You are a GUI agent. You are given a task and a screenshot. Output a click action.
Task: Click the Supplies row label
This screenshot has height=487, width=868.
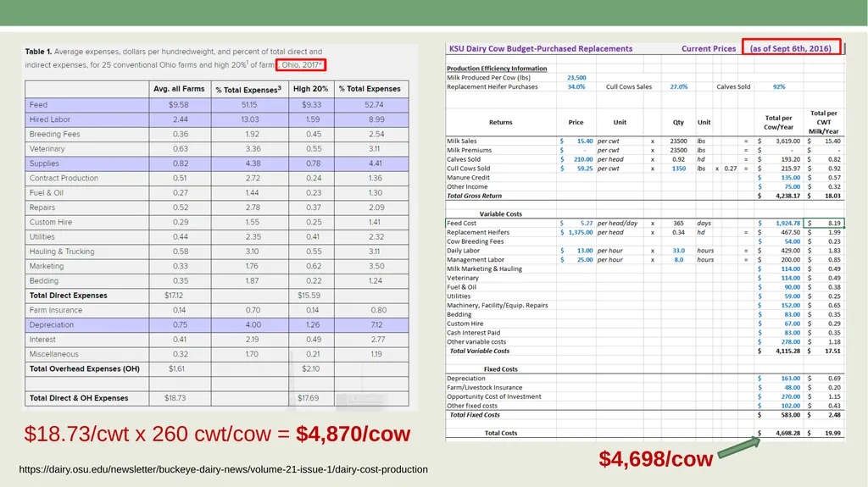[x=44, y=163]
